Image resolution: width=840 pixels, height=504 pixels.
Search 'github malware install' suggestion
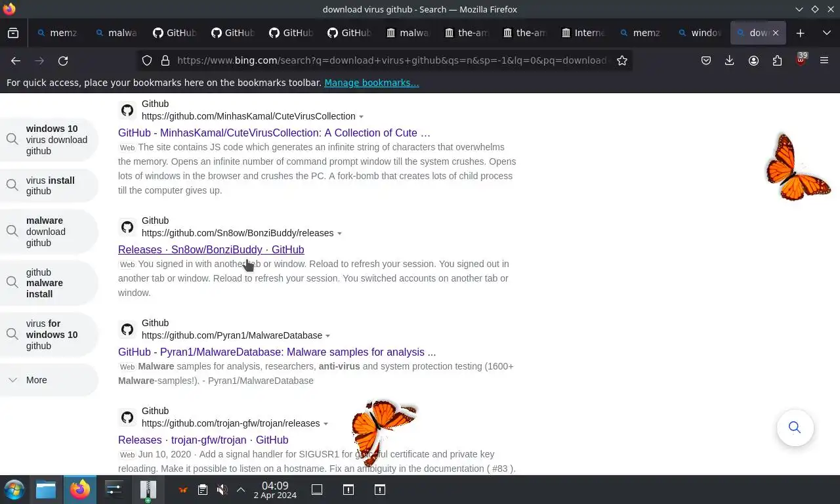[49, 283]
